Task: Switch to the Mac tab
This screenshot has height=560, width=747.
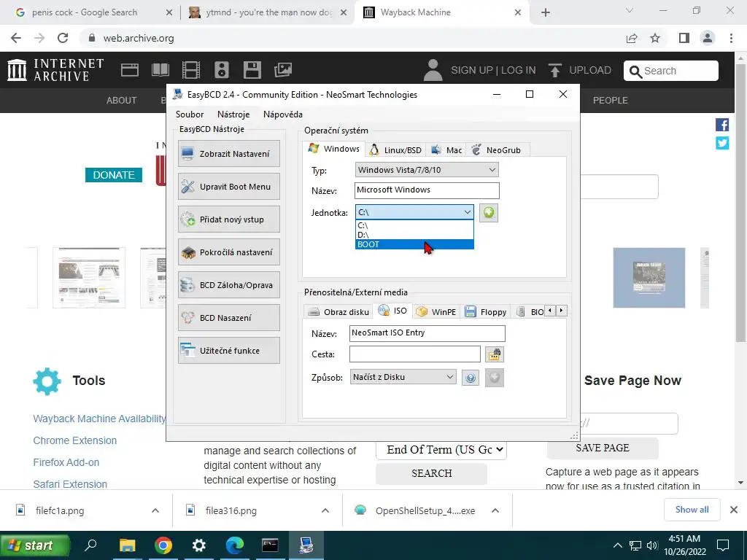Action: point(447,150)
